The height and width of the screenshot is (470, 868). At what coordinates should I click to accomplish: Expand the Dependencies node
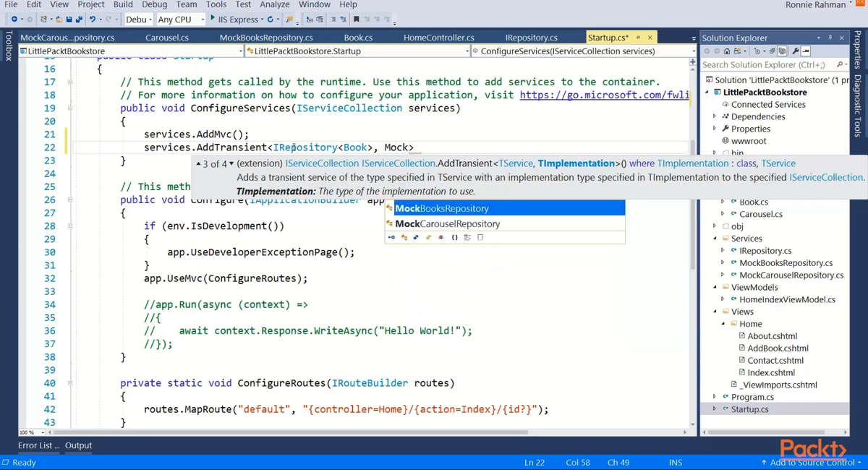coord(715,116)
